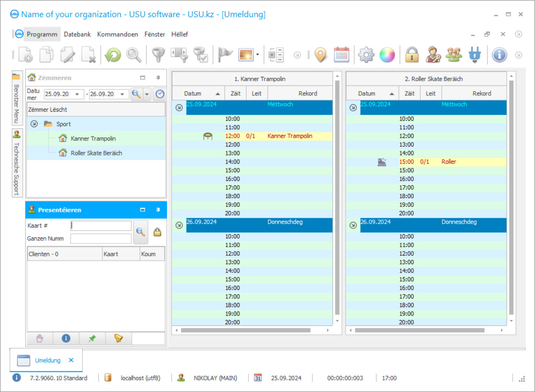Open the Programm menu
Viewport: 535px width, 392px height.
click(42, 34)
